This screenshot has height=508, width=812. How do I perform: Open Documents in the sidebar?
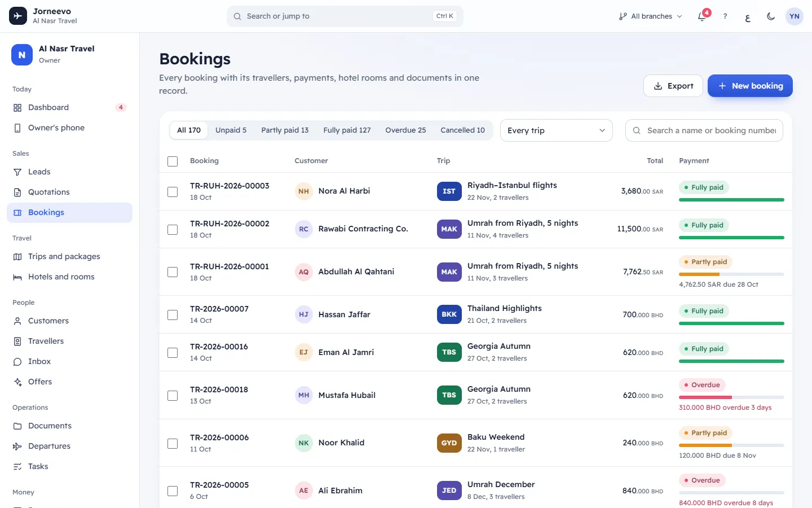[x=69, y=426]
